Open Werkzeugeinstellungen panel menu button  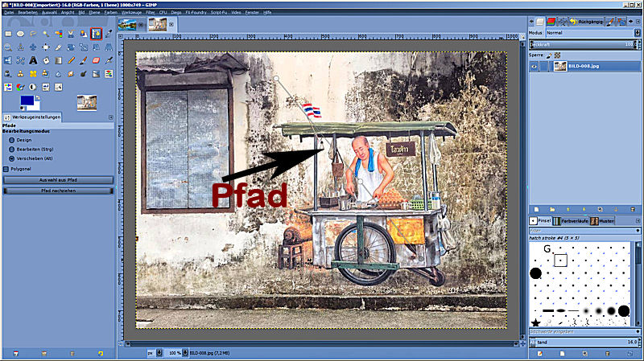point(111,117)
